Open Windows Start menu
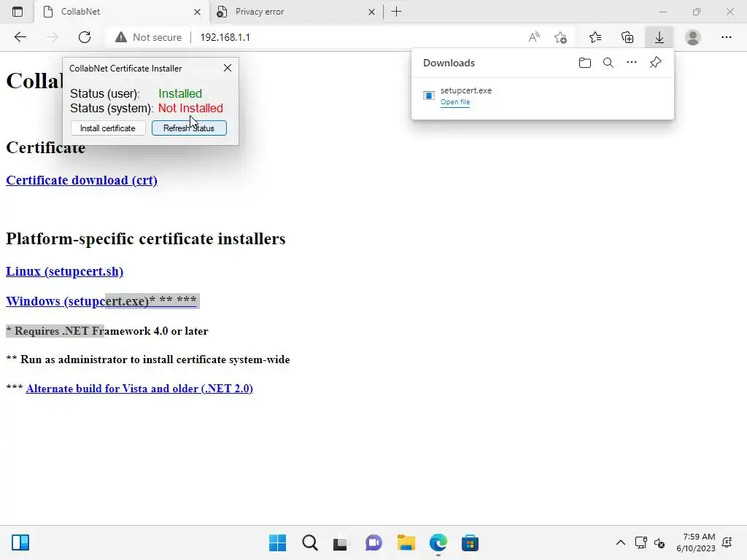 pos(278,542)
